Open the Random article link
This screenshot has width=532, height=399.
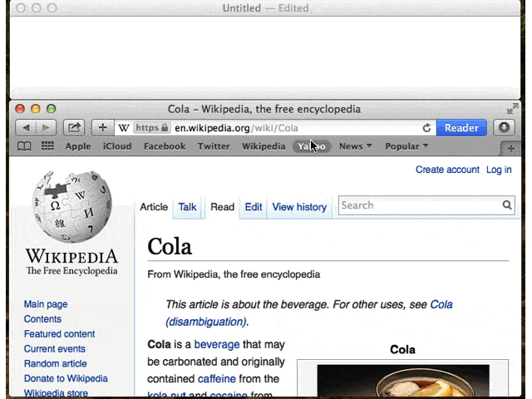(56, 364)
